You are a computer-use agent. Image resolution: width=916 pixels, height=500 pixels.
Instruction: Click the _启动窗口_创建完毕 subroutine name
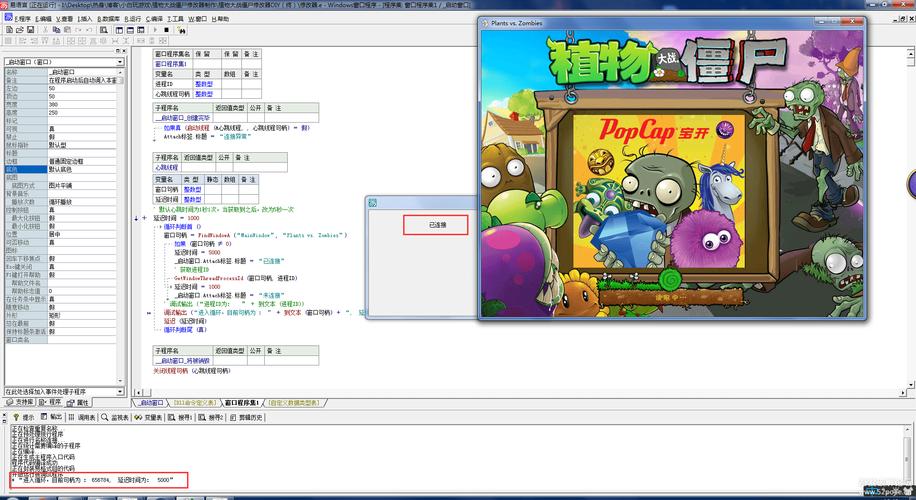pos(183,117)
